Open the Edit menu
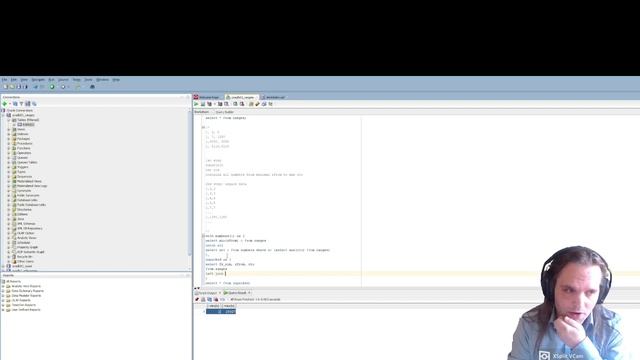This screenshot has height=360, width=640. click(13, 80)
